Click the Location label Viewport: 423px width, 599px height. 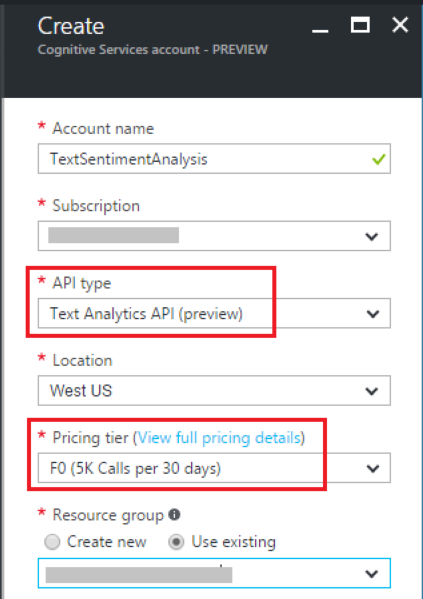(x=82, y=360)
